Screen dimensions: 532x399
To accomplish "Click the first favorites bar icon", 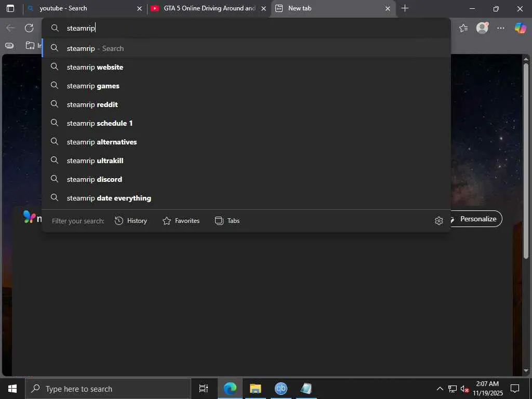I will click(9, 46).
